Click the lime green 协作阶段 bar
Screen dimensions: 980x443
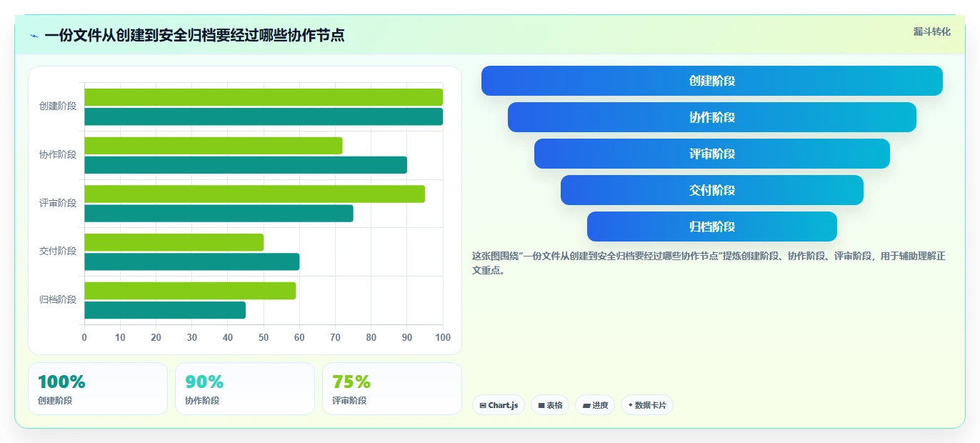[214, 146]
